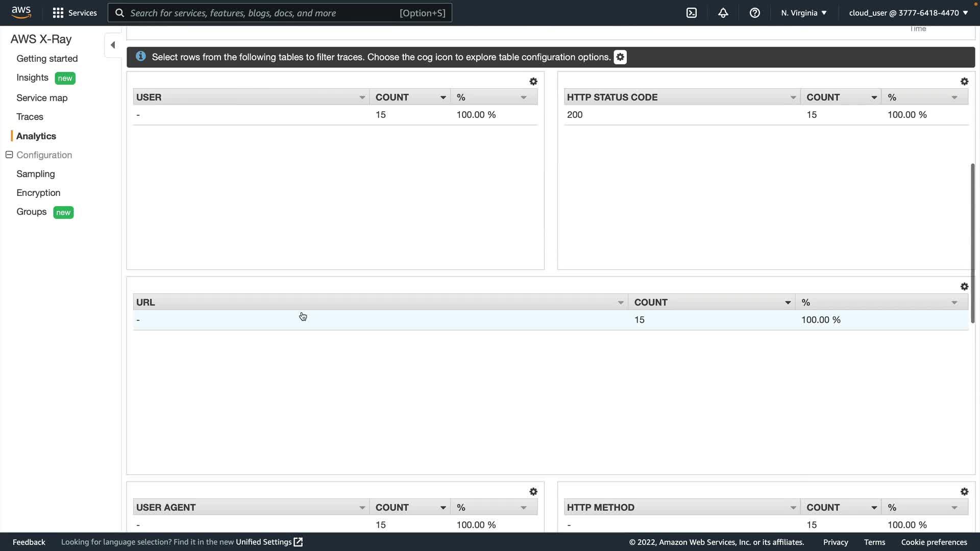
Task: Go to Service map in sidebar
Action: [x=42, y=98]
